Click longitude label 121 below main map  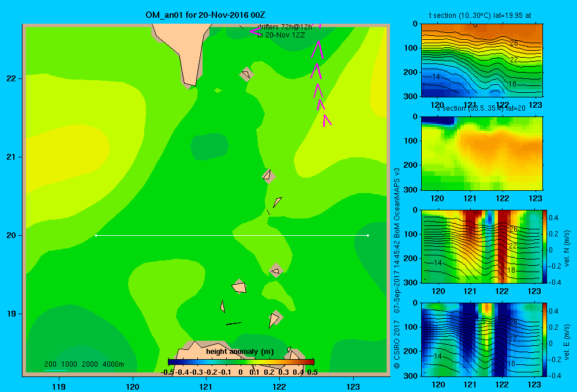coord(206,386)
